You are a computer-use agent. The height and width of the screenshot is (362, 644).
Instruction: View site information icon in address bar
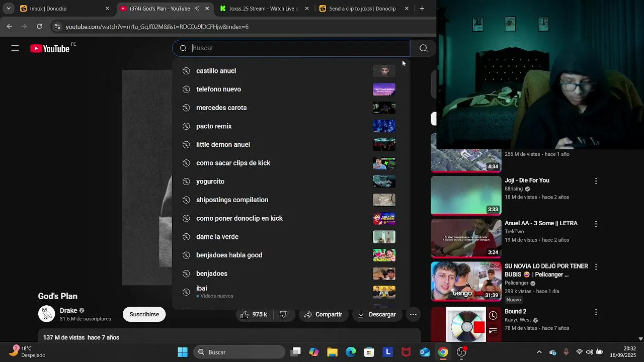[57, 27]
